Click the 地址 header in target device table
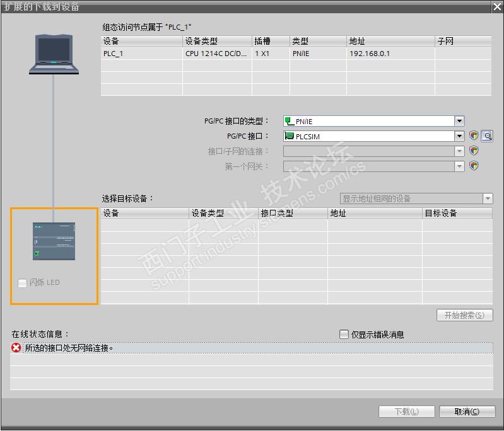 [x=375, y=213]
